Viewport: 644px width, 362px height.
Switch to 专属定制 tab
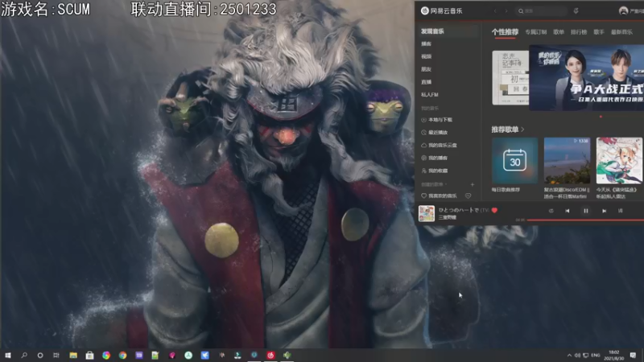click(x=536, y=32)
